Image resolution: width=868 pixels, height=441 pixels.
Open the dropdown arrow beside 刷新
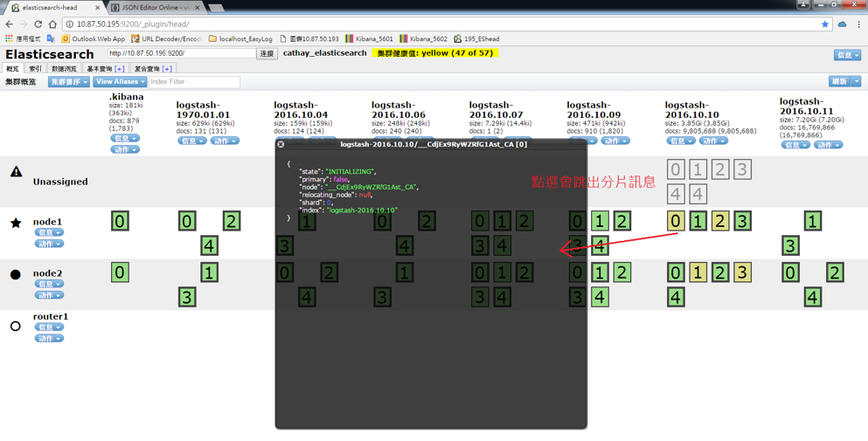pyautogui.click(x=857, y=81)
